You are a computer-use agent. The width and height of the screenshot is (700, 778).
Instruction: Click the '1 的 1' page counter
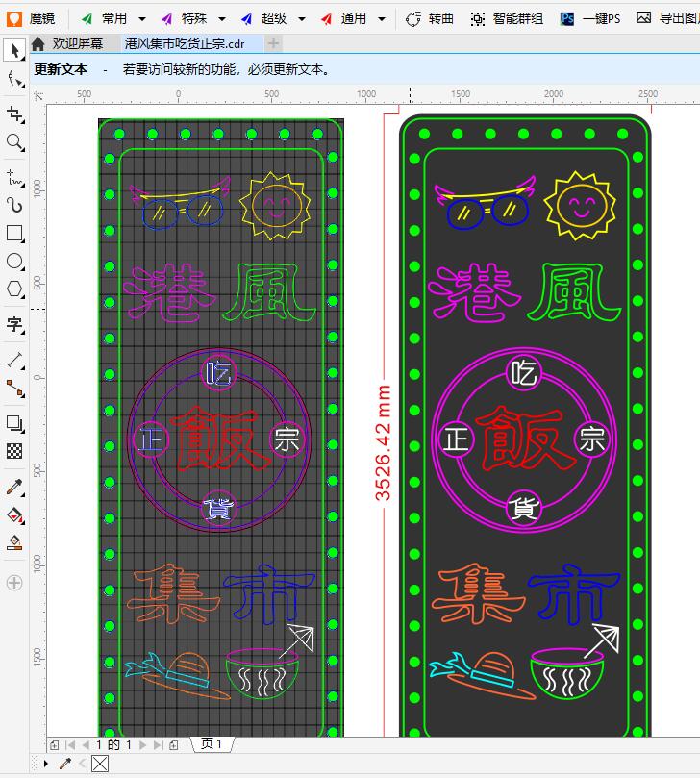tap(113, 744)
